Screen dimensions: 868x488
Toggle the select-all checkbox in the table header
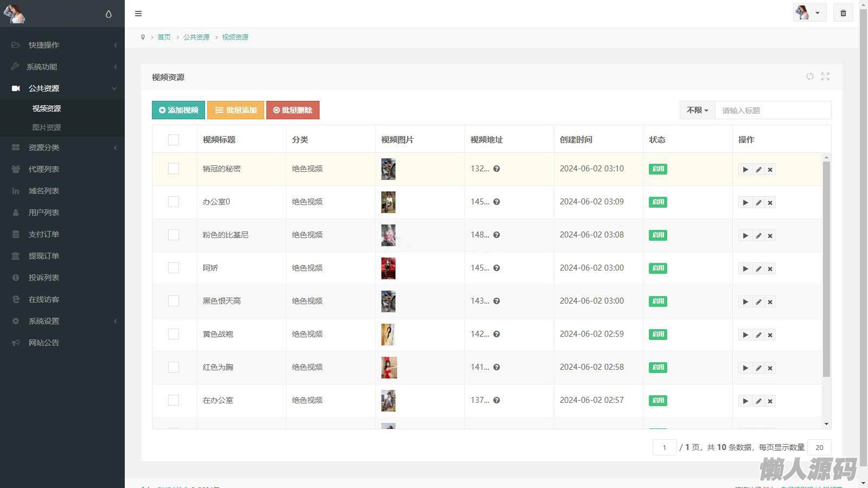point(174,140)
